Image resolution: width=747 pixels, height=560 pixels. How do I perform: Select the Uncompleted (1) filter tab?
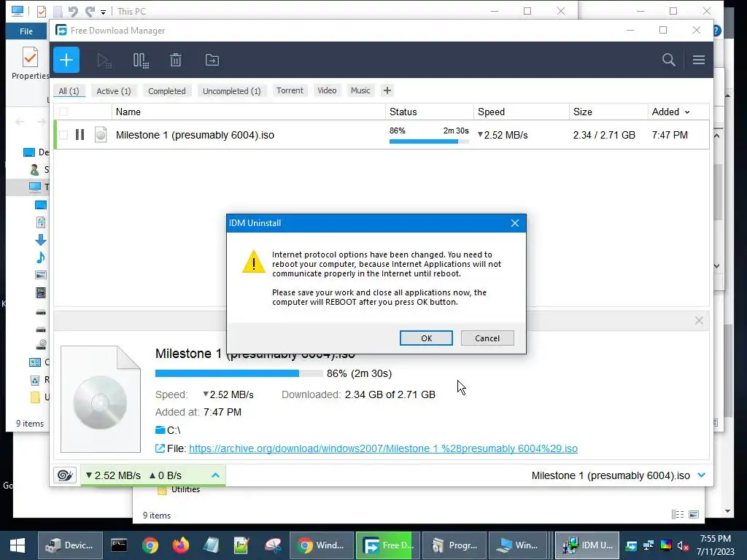[x=231, y=91]
